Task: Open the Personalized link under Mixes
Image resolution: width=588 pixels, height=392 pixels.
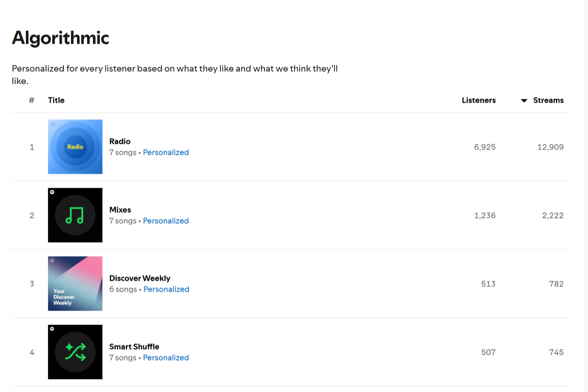Action: (166, 221)
